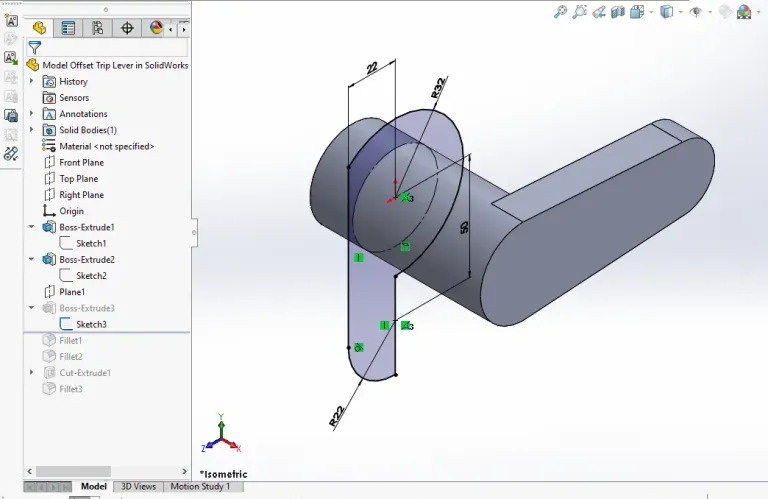768x499 pixels.
Task: Collapse the Boss-Extrude3 feature
Action: [32, 308]
